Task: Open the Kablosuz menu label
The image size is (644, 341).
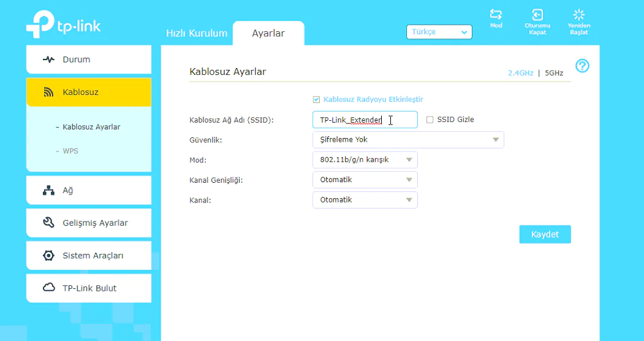Action: click(x=80, y=92)
